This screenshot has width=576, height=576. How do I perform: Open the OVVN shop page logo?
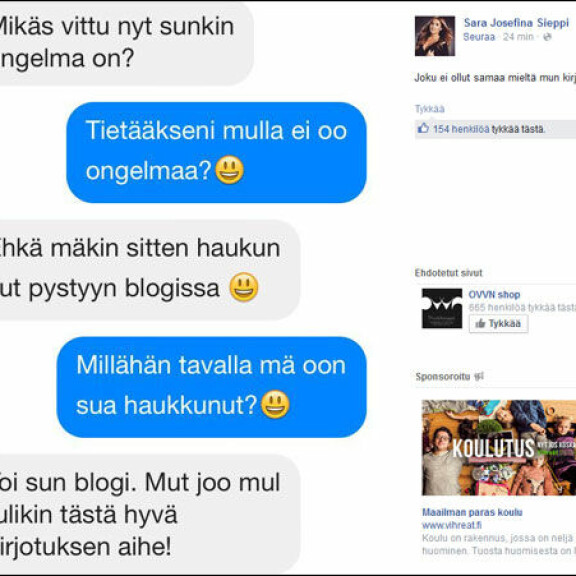coord(442,309)
